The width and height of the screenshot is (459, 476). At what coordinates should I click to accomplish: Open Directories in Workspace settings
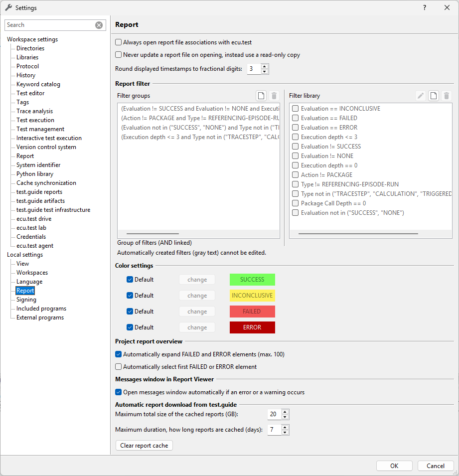pyautogui.click(x=30, y=48)
